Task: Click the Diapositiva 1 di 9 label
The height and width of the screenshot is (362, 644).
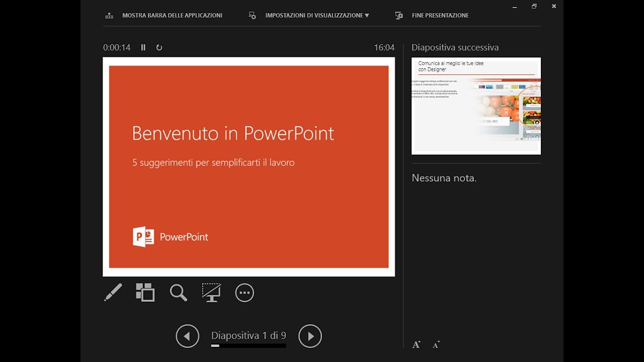Action: (249, 335)
